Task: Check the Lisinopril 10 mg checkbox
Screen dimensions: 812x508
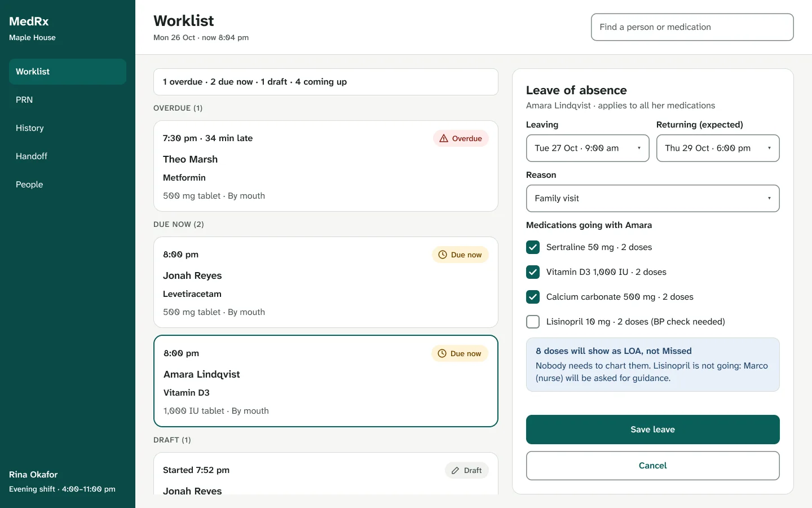Action: [533, 322]
